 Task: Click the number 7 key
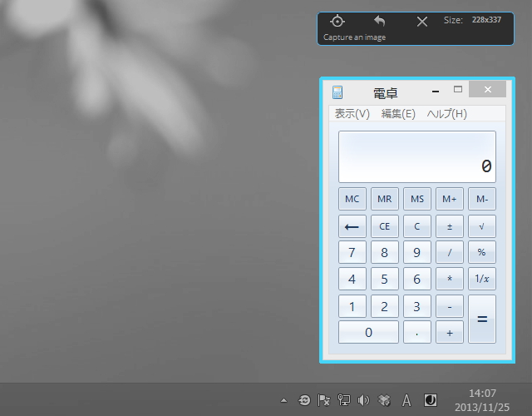tap(352, 252)
